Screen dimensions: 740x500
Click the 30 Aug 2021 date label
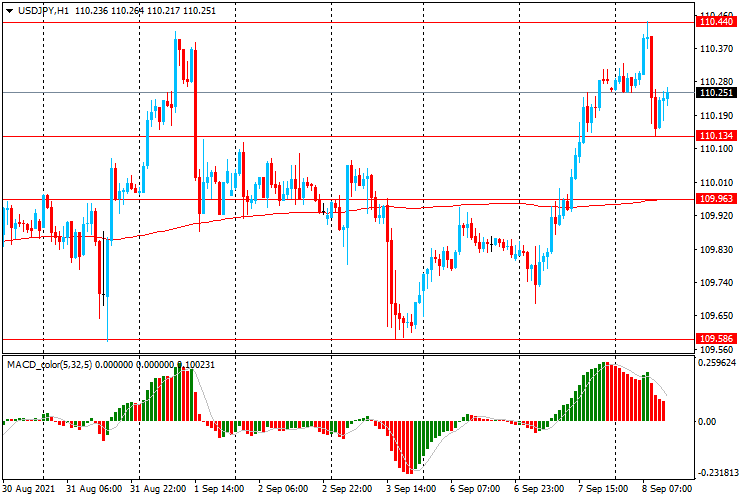click(29, 489)
